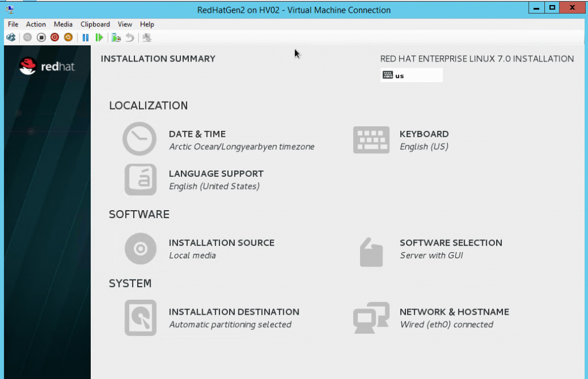The height and width of the screenshot is (379, 588).
Task: Maximize the Virtual Machine Connection window
Action: pyautogui.click(x=552, y=8)
